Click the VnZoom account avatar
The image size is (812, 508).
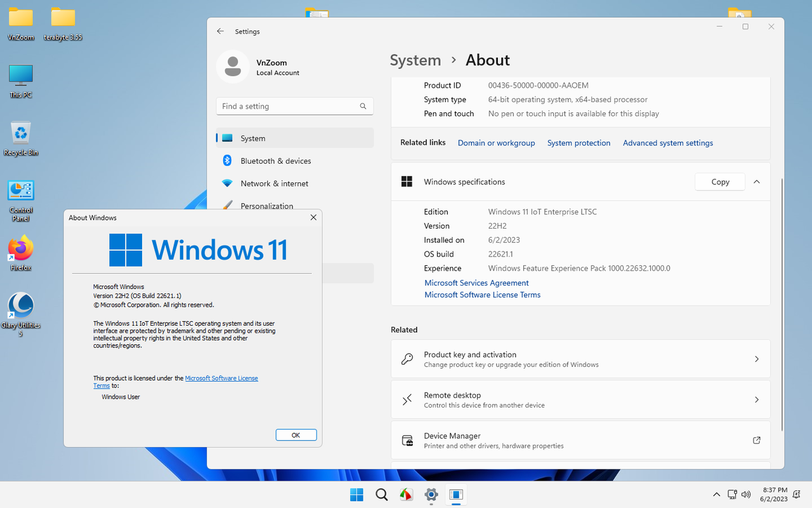(x=232, y=67)
